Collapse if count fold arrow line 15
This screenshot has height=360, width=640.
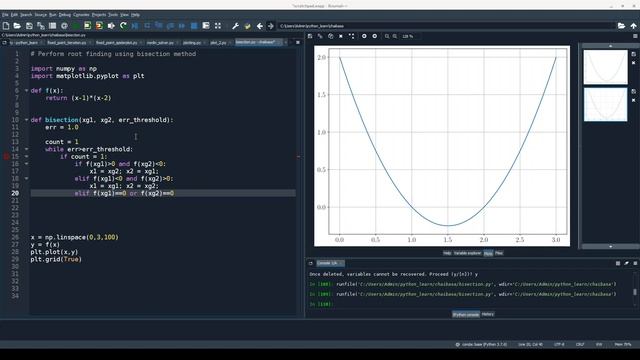tap(27, 156)
